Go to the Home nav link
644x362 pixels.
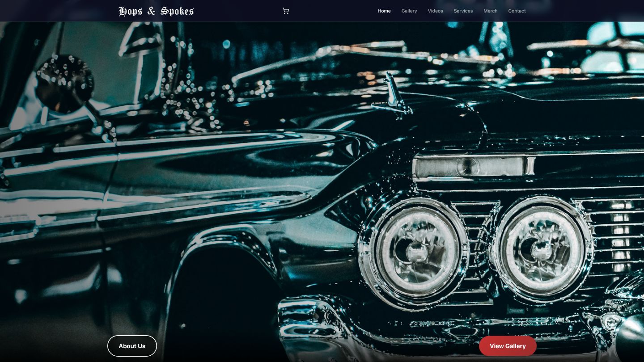pyautogui.click(x=384, y=11)
